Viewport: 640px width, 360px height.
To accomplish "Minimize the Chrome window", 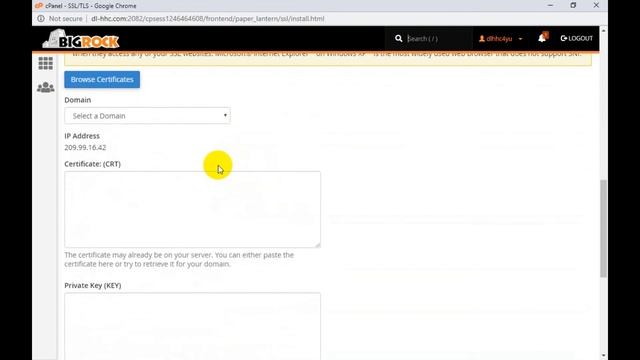I will point(550,5).
